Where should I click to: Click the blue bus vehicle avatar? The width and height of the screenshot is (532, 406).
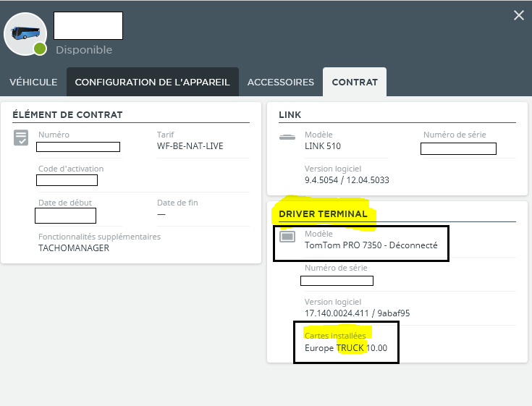coord(25,33)
